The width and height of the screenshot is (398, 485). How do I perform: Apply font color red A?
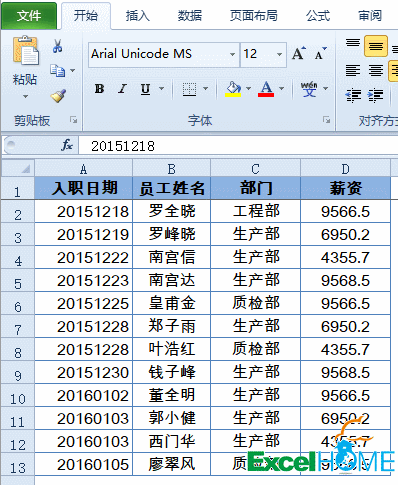[266, 89]
